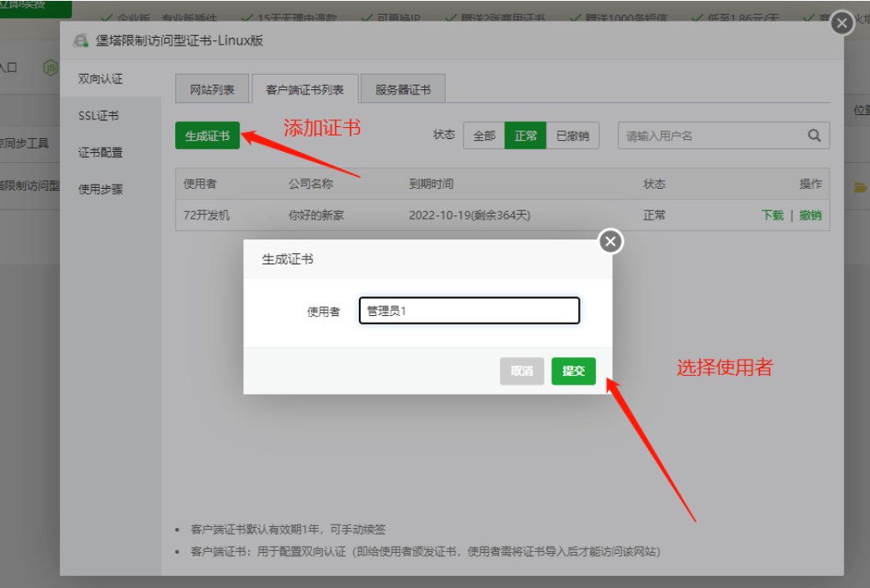
Task: Switch to the 服务器证书 tab
Action: (403, 89)
